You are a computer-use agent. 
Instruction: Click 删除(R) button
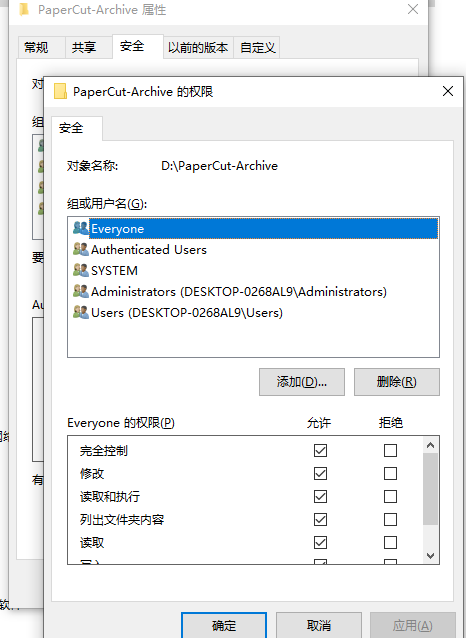pyautogui.click(x=397, y=382)
